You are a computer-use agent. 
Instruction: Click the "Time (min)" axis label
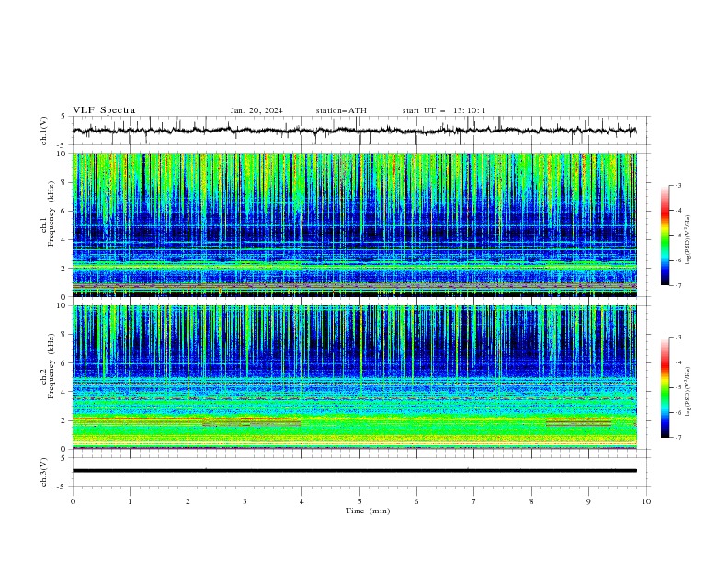pos(368,511)
